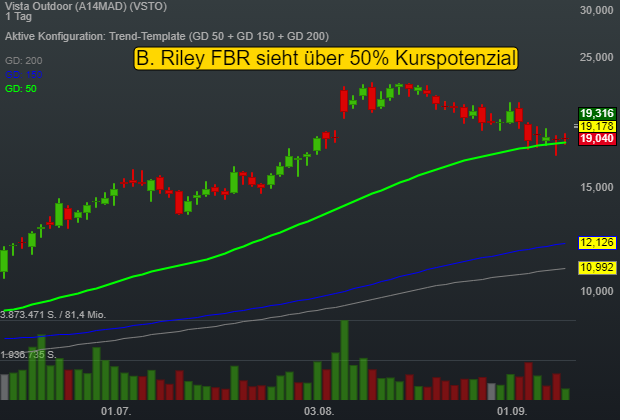Click the 3.873.471 S. / 81,4 Mio. volume label
The width and height of the screenshot is (620, 420).
[x=53, y=315]
